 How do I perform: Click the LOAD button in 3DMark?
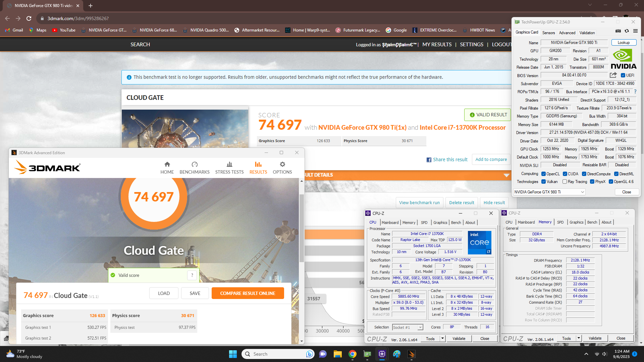pos(164,293)
